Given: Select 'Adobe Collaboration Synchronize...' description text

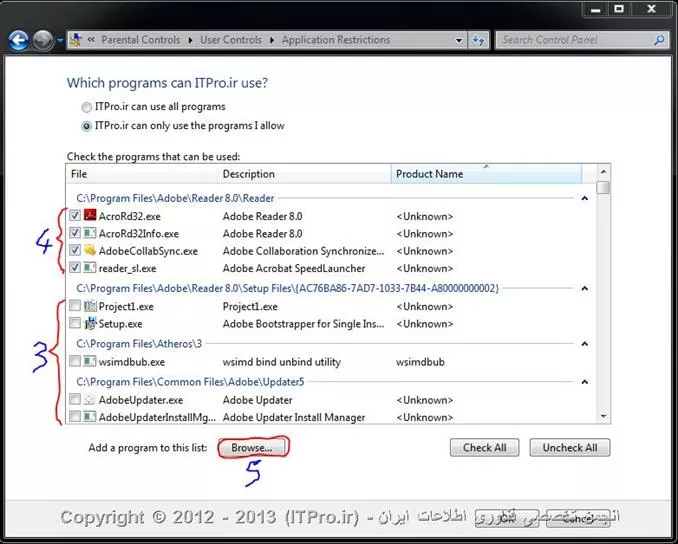Looking at the screenshot, I should pyautogui.click(x=303, y=251).
